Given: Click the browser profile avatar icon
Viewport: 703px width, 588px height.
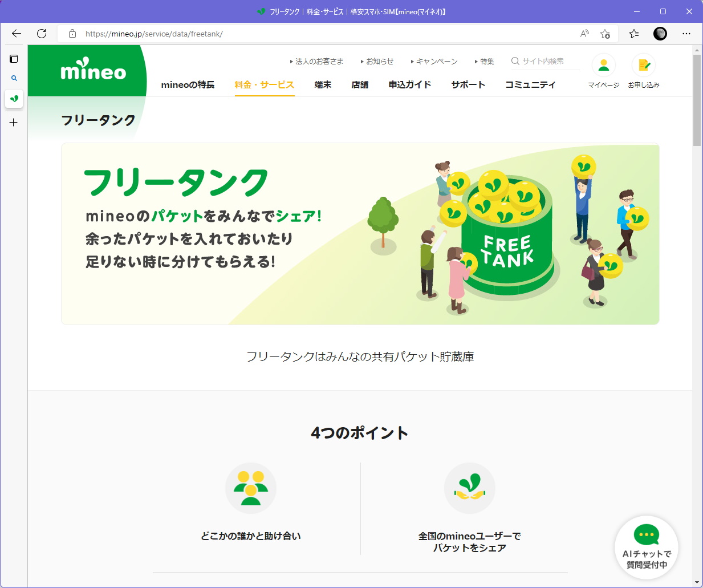Looking at the screenshot, I should [660, 34].
